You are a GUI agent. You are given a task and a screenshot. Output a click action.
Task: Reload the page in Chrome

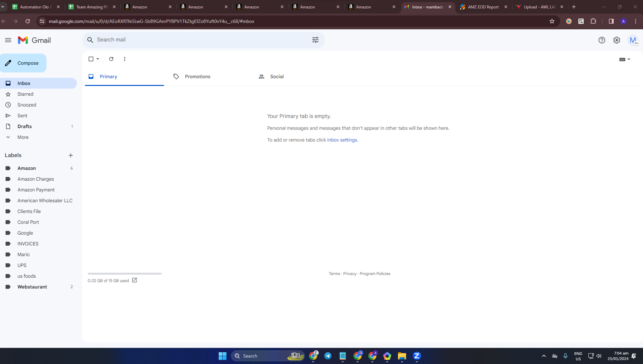point(28,21)
